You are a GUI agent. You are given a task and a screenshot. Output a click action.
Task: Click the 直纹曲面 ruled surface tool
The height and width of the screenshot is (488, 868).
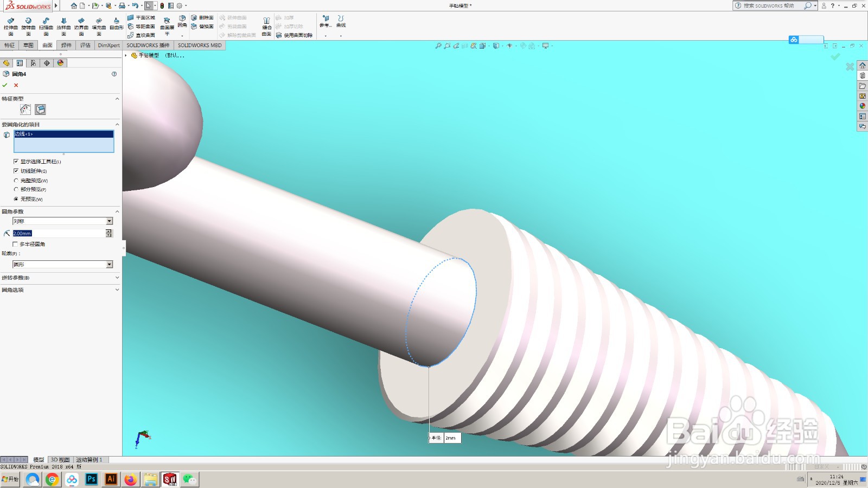tap(141, 35)
